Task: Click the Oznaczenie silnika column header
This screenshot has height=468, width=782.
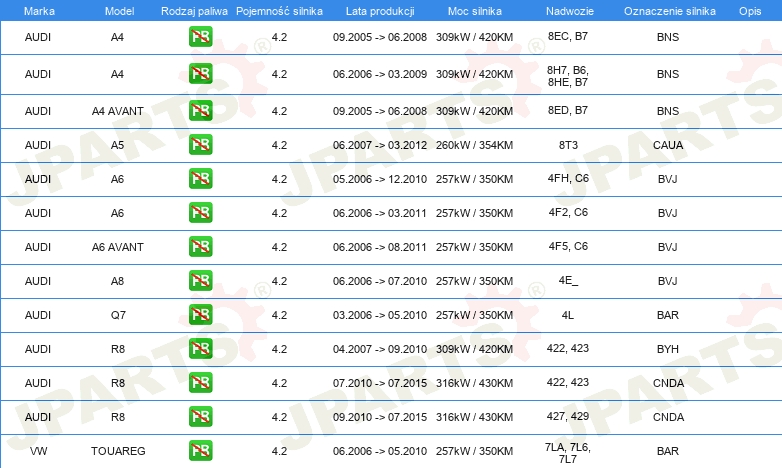Action: click(x=670, y=11)
